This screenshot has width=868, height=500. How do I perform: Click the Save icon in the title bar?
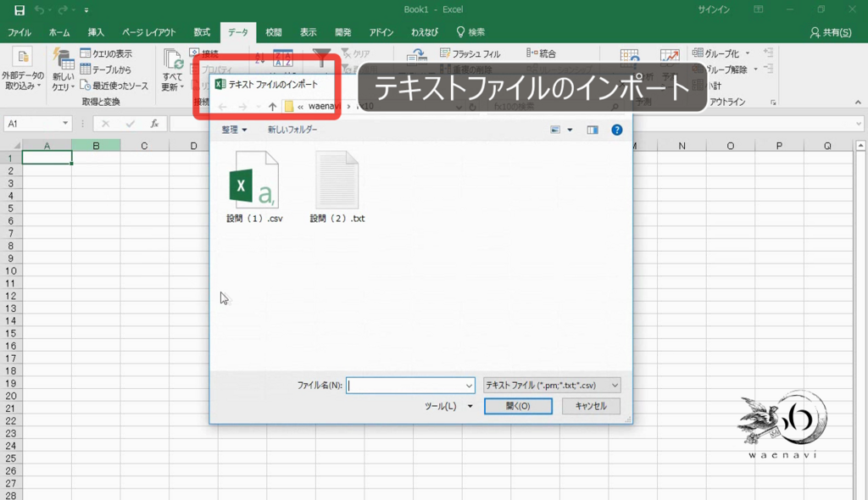[19, 10]
